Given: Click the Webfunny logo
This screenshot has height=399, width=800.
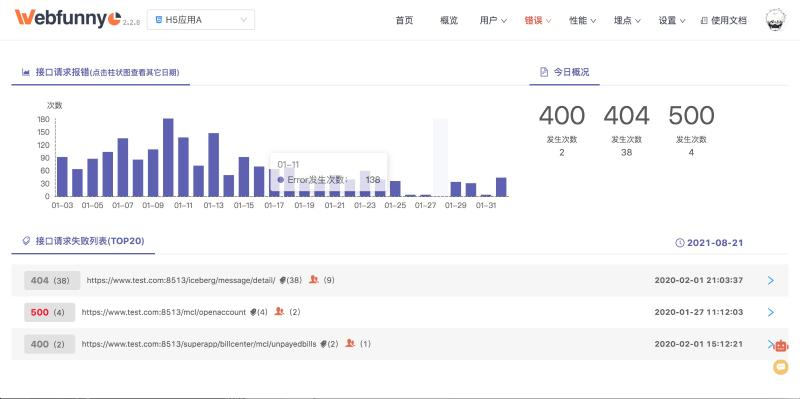Looking at the screenshot, I should [67, 18].
